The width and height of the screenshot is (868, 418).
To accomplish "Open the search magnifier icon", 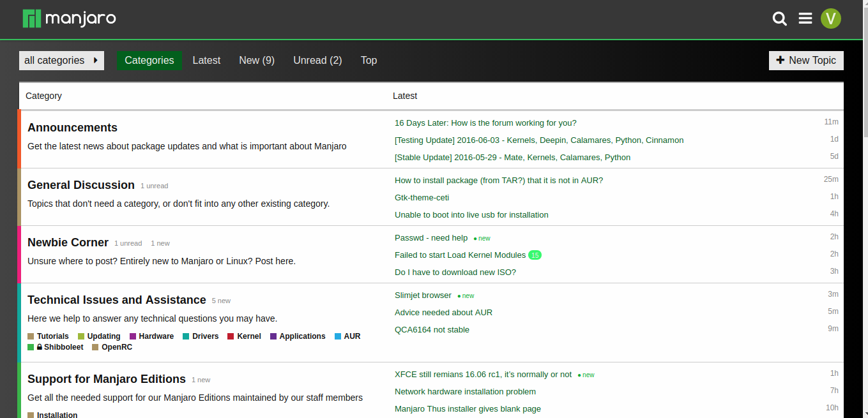I will pyautogui.click(x=779, y=19).
